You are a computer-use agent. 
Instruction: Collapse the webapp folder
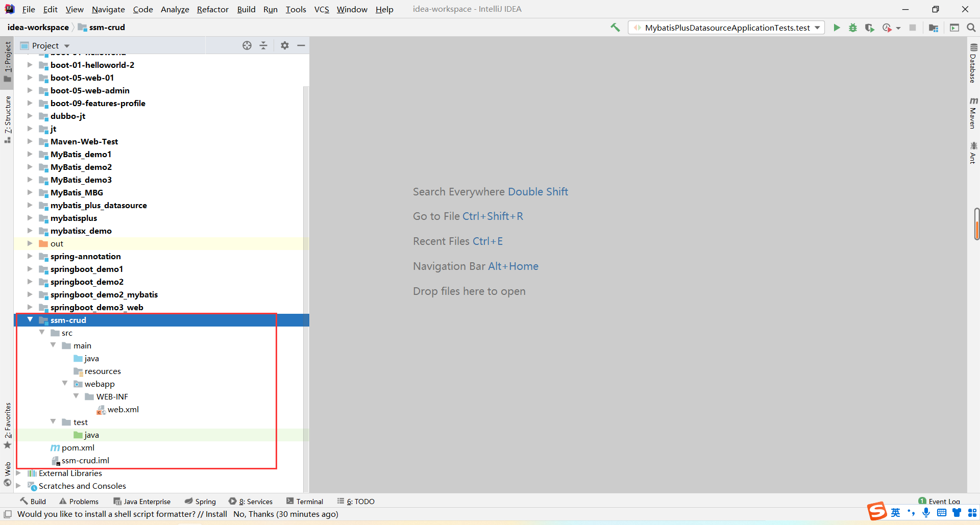click(65, 384)
